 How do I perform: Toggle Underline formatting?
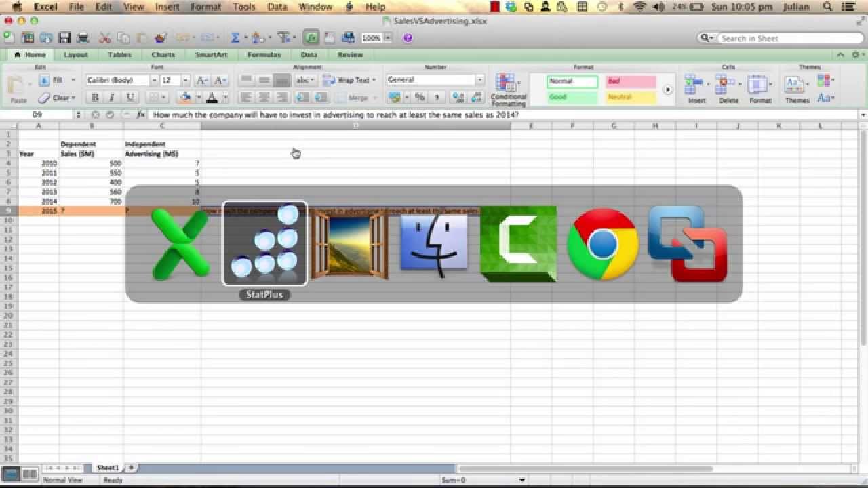tap(130, 98)
